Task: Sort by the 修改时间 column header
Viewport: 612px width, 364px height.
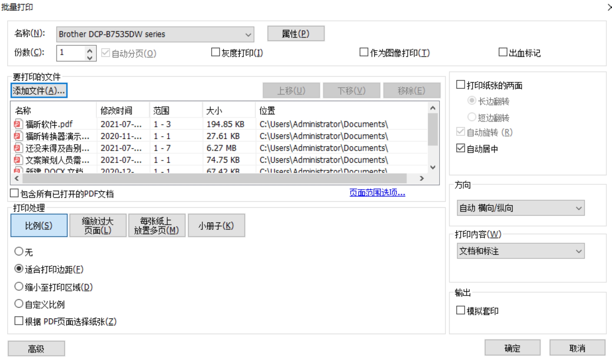Action: 123,111
